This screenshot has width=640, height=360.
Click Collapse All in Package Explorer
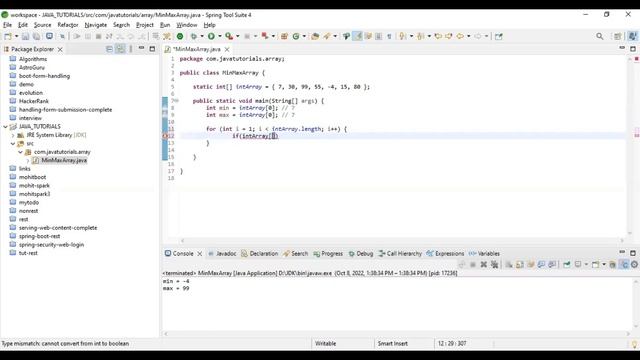pos(109,49)
